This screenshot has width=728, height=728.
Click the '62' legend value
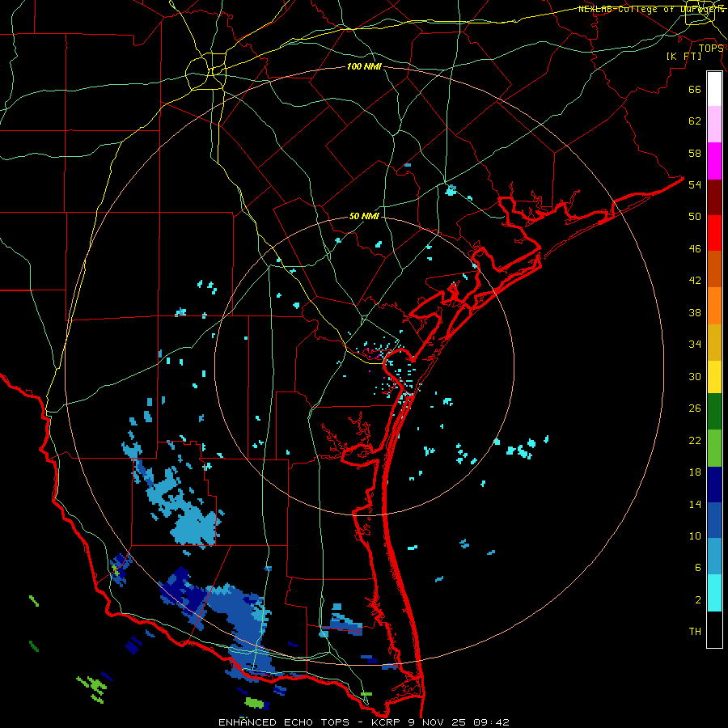tap(695, 121)
